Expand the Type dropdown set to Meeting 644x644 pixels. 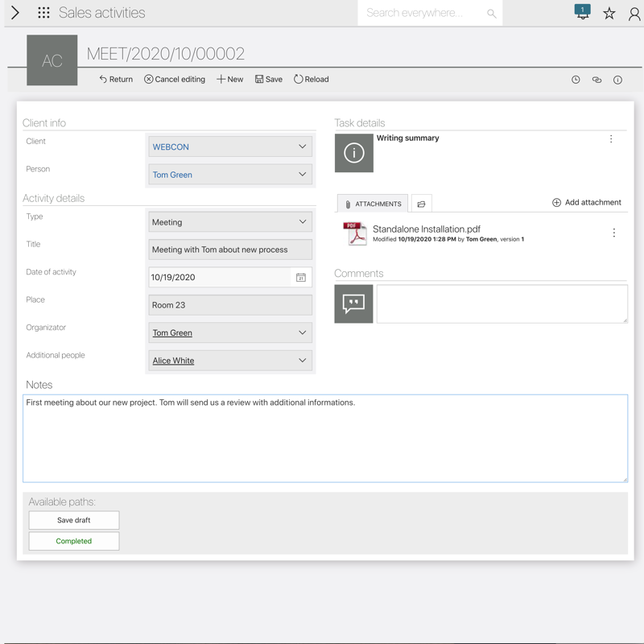(x=229, y=222)
